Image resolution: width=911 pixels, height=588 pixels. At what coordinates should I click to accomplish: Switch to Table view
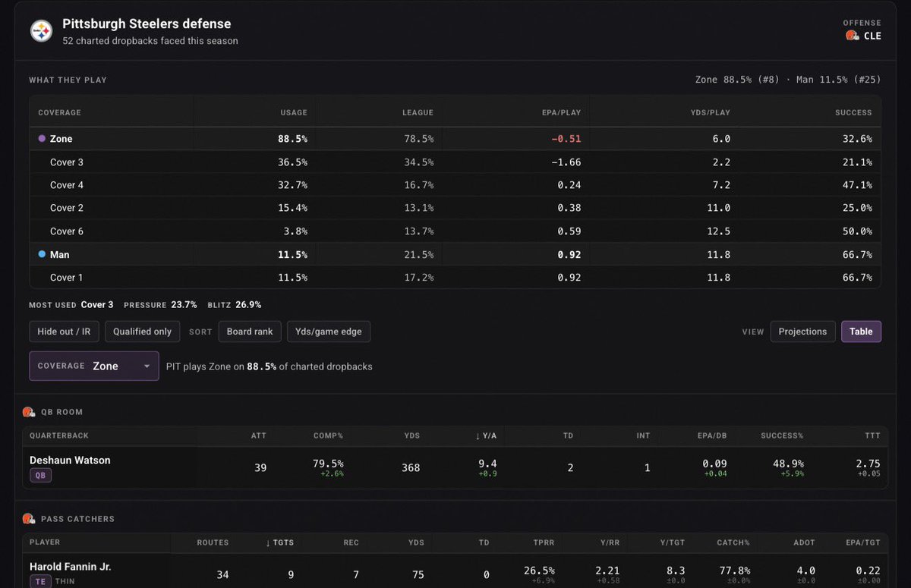tap(861, 332)
